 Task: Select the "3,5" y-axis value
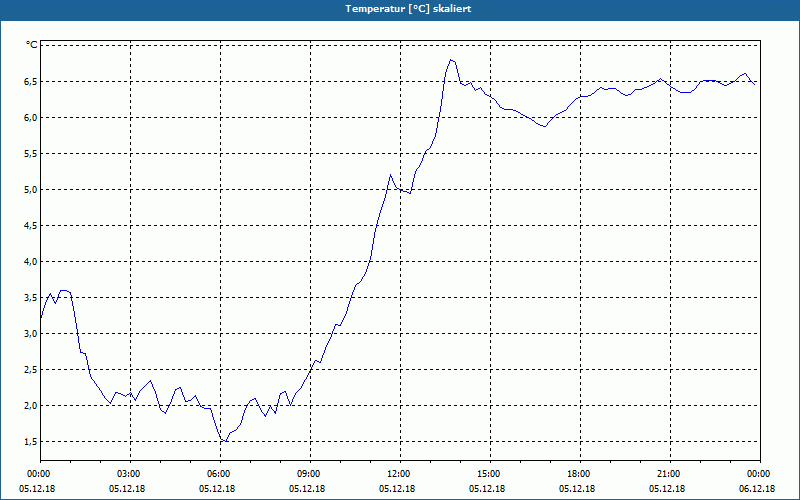30,297
